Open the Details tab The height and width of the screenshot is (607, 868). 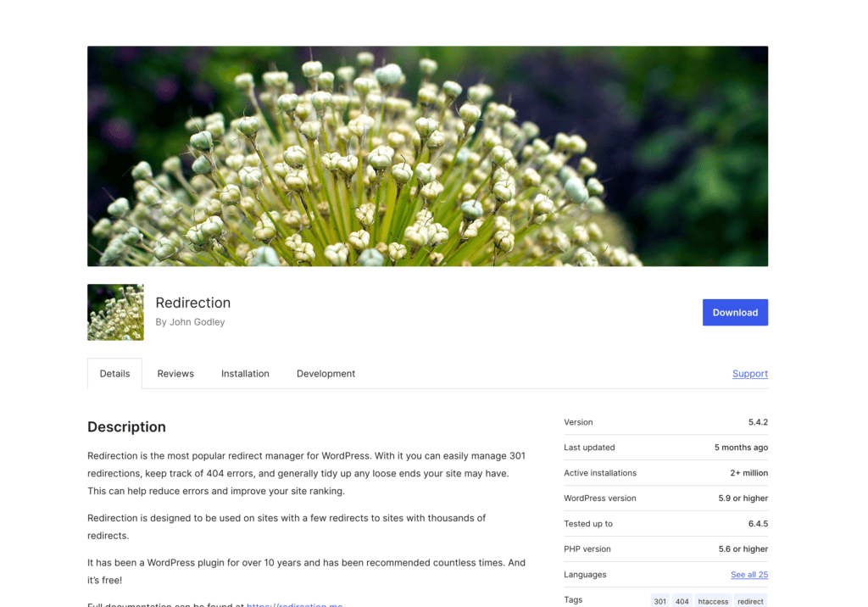[114, 374]
